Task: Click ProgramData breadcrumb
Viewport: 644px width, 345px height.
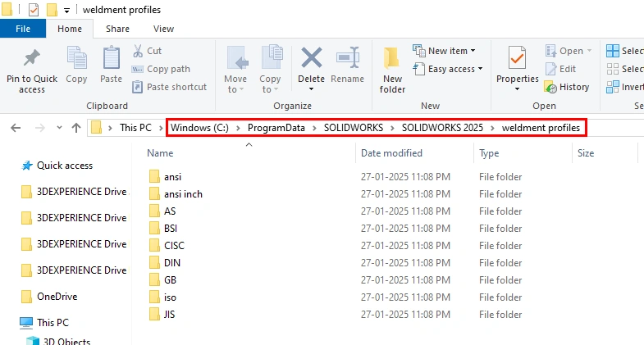Action: (x=276, y=128)
